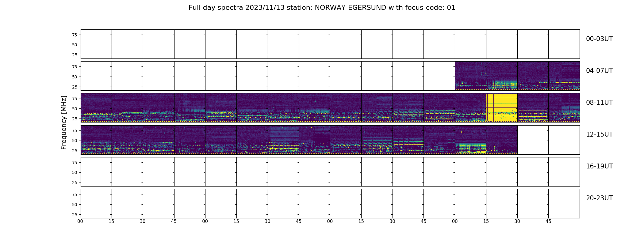The width and height of the screenshot is (644, 245).
Task: Select the 15:15 spectrum panel in 12-15UT row
Action: pos(502,140)
